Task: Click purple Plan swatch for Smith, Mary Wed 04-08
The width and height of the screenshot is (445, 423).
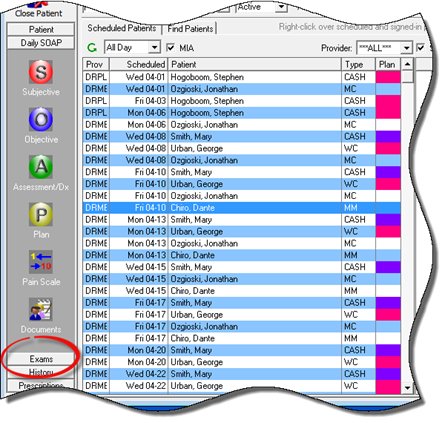Action: coord(388,136)
